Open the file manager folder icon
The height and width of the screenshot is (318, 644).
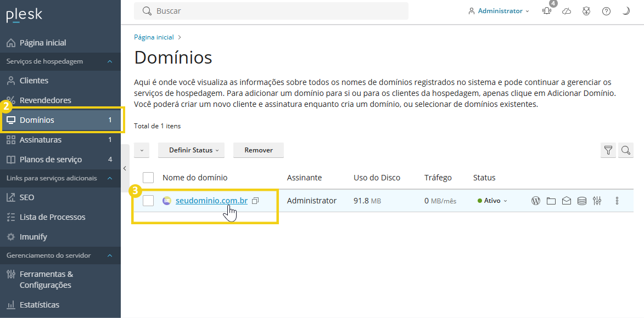(x=551, y=201)
